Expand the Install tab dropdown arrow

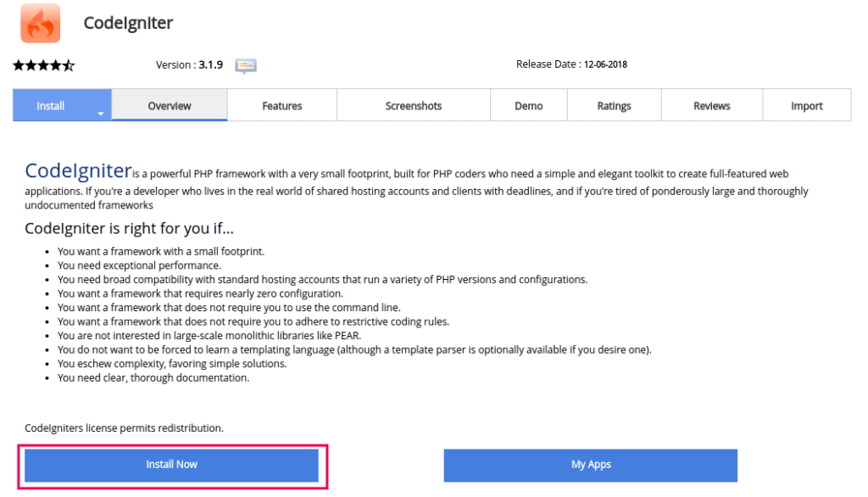tap(101, 112)
